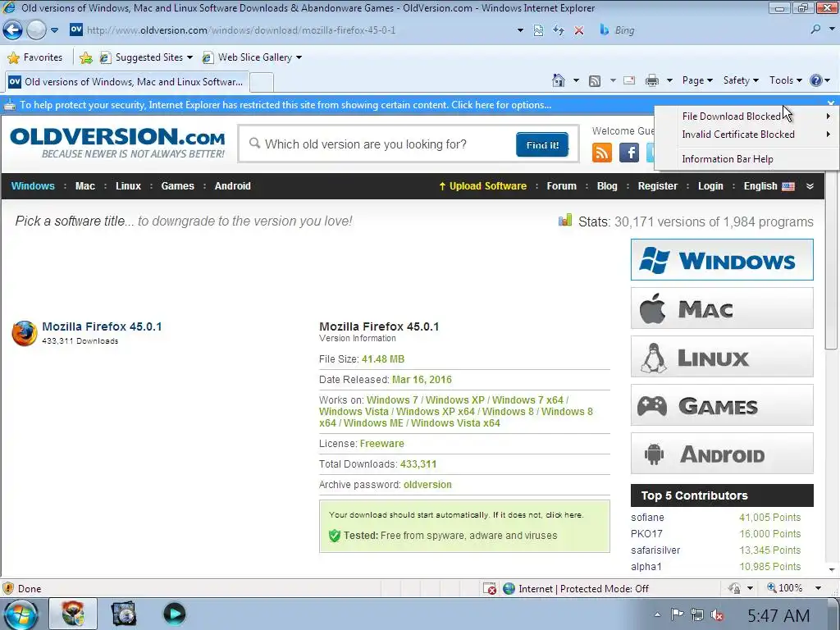Expand the Print dropdown arrow
840x630 pixels.
669,81
